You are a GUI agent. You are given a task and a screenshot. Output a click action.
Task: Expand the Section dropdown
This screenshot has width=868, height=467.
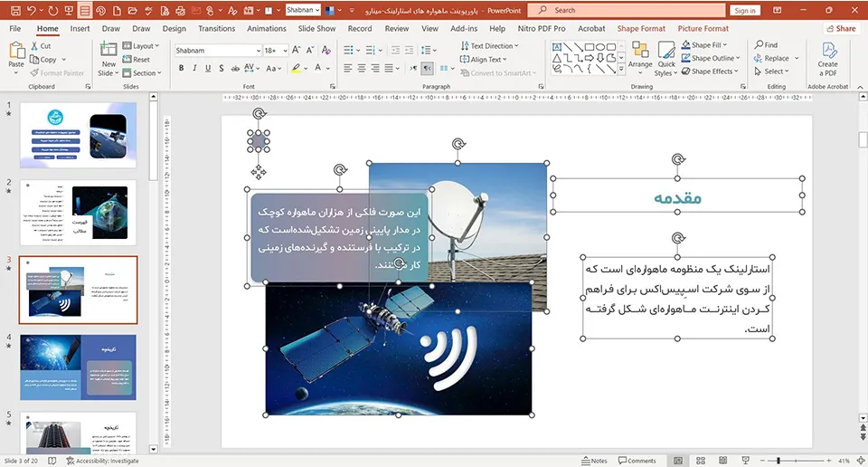(x=142, y=72)
